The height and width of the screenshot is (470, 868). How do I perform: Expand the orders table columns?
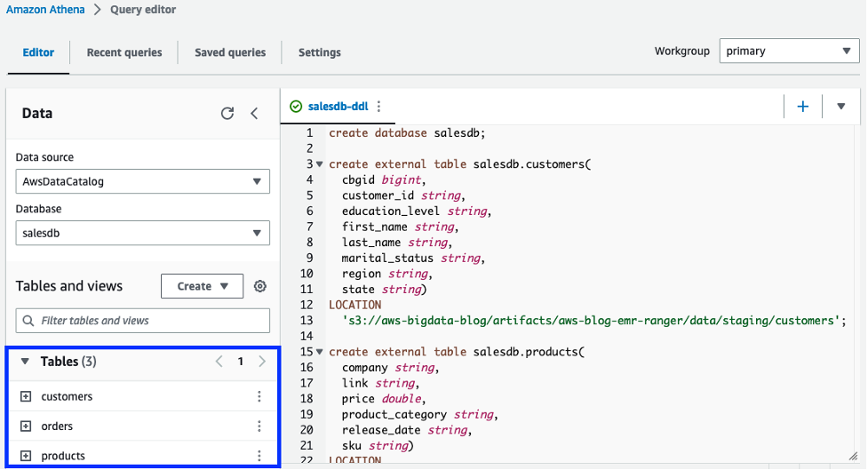26,426
